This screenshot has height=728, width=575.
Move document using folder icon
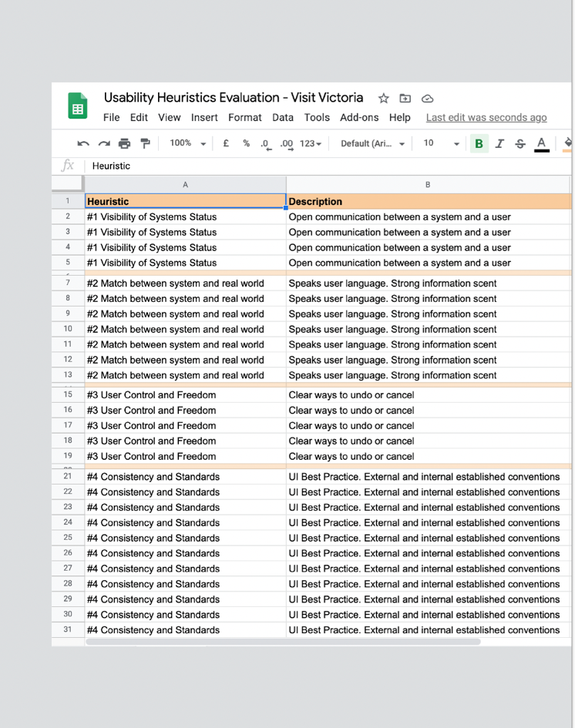coord(405,99)
